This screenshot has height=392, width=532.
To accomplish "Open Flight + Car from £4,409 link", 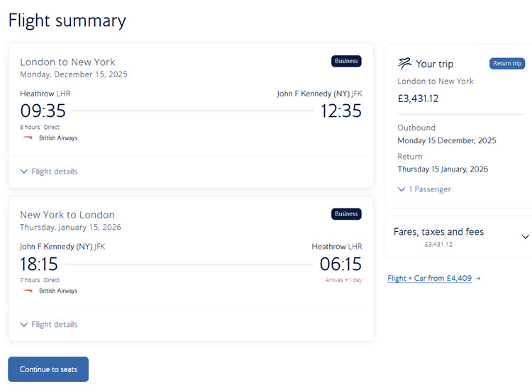I will click(x=429, y=279).
